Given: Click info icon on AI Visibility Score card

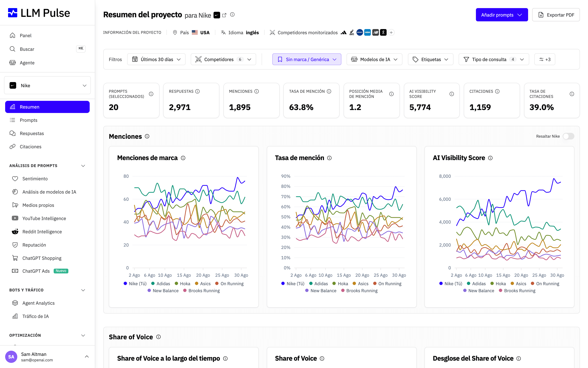Looking at the screenshot, I should click(x=452, y=94).
